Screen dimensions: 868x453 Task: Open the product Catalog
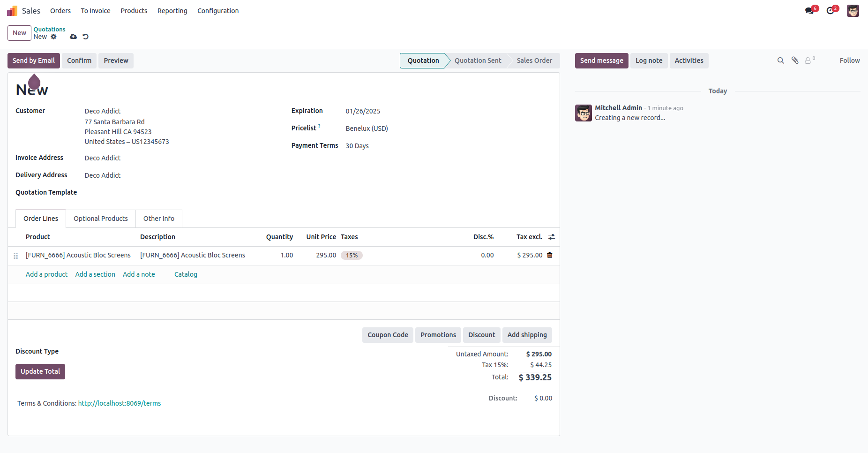coord(186,274)
